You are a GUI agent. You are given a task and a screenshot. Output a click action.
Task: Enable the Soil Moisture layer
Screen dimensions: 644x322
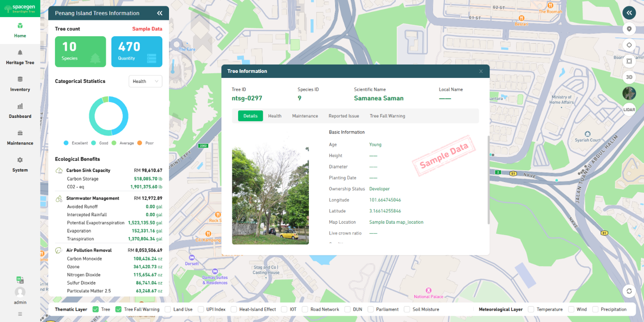[x=407, y=310]
